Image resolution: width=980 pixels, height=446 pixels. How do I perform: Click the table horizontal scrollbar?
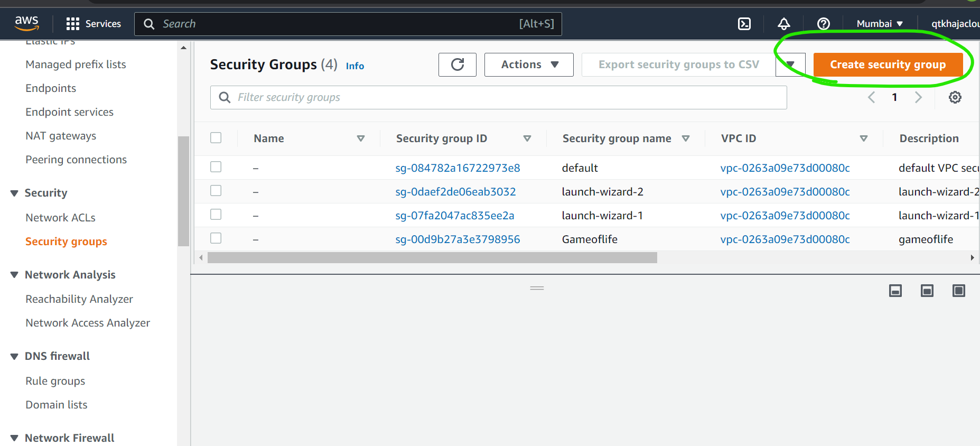click(432, 258)
